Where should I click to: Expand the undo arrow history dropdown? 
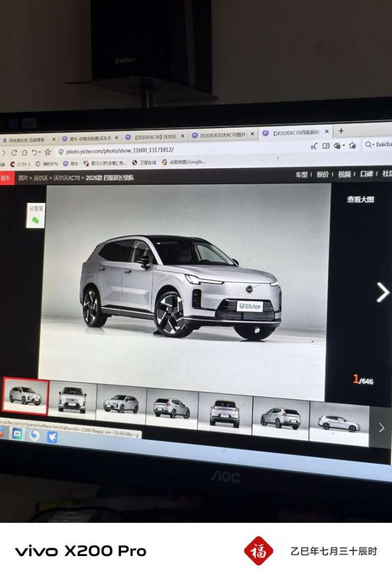click(40, 152)
